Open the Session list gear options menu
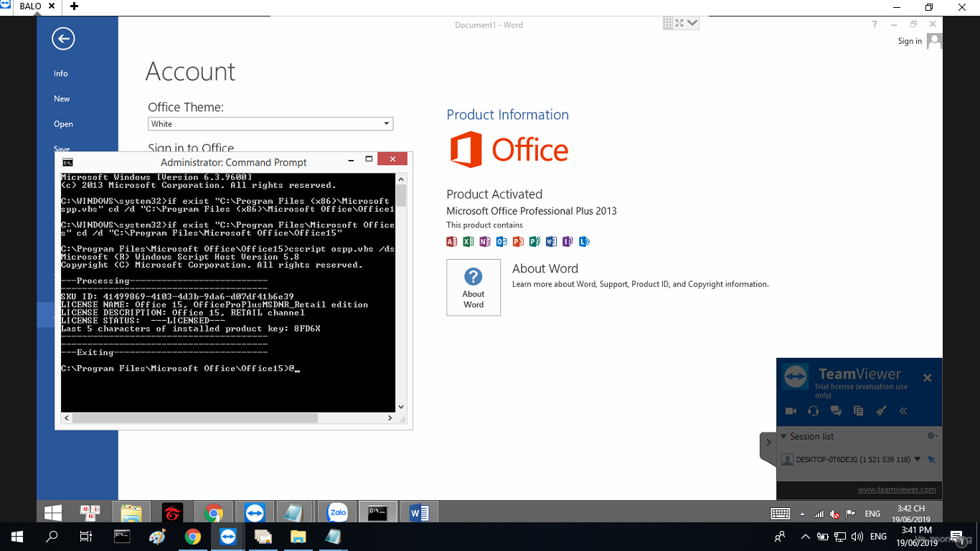980x551 pixels. 932,436
